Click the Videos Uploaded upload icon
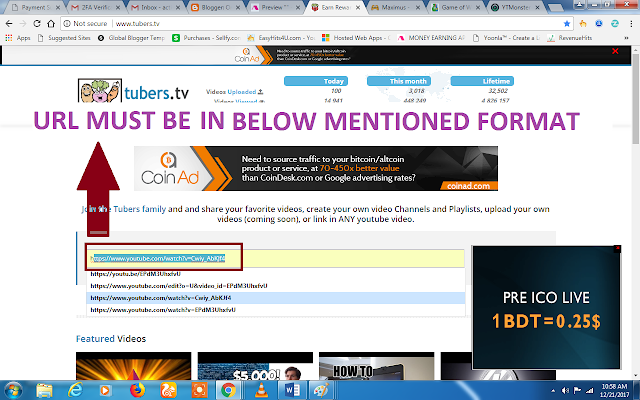 (261, 92)
